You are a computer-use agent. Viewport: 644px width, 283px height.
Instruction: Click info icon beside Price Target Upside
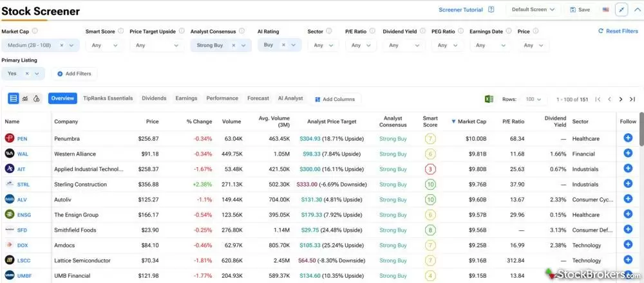click(x=182, y=31)
